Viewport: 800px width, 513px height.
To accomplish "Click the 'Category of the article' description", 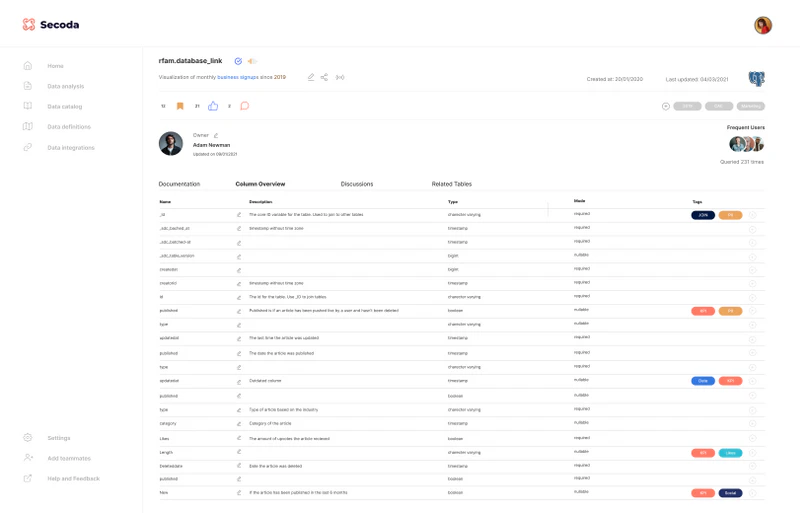I will pyautogui.click(x=270, y=424).
